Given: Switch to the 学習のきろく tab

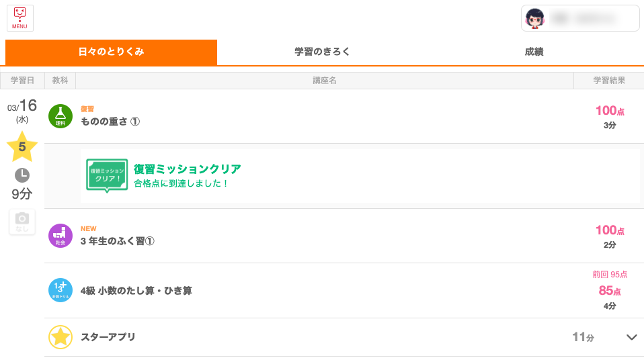Looking at the screenshot, I should pos(322,52).
